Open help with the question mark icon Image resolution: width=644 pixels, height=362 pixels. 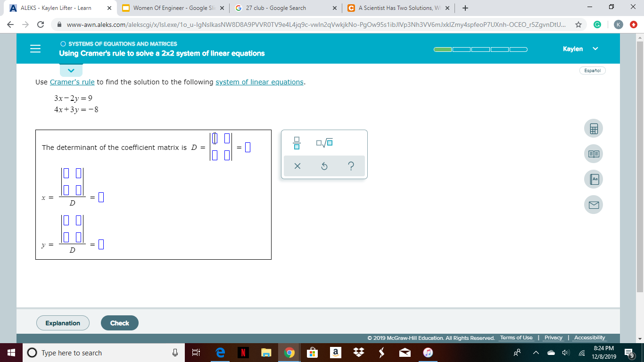pyautogui.click(x=351, y=165)
